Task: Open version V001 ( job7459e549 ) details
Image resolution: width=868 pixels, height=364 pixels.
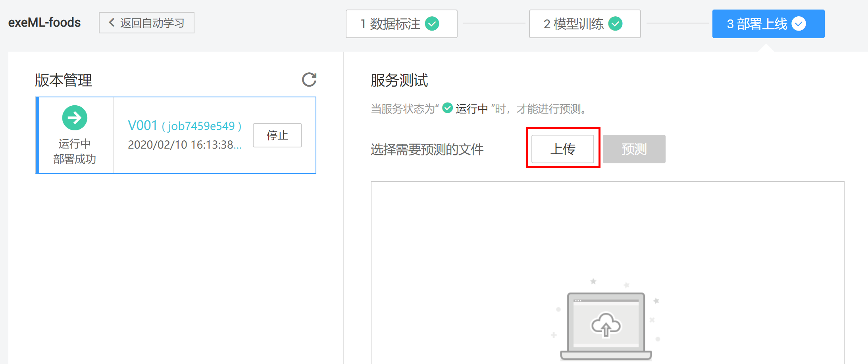Action: click(185, 125)
